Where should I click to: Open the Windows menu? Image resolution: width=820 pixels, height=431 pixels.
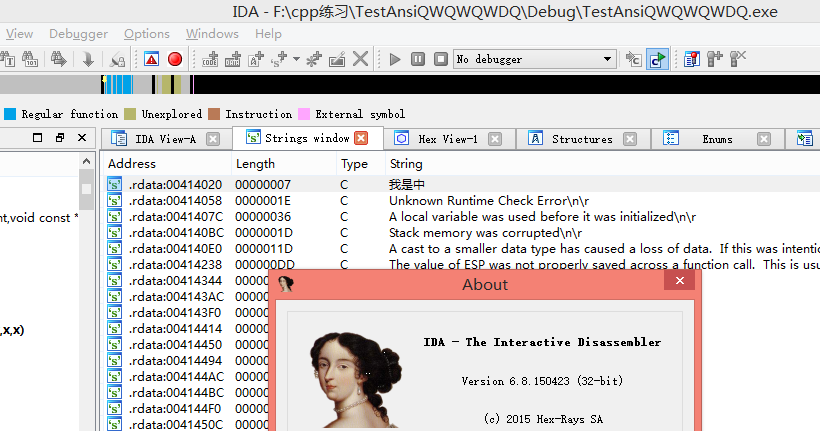pos(212,34)
